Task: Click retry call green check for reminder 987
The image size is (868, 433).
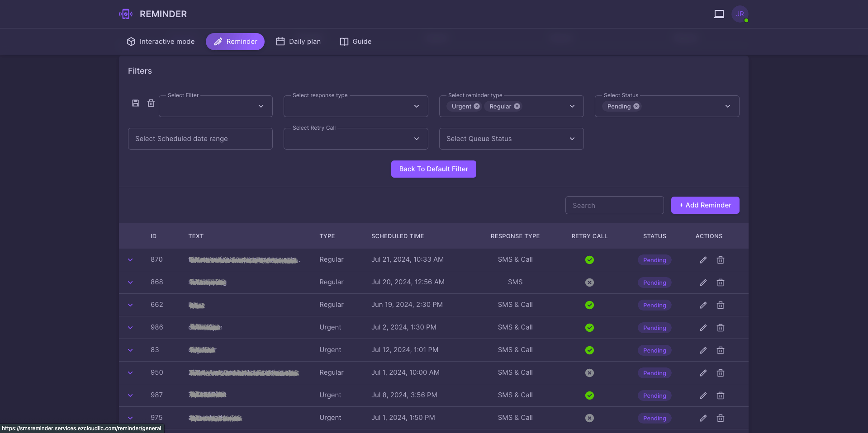Action: (x=589, y=395)
